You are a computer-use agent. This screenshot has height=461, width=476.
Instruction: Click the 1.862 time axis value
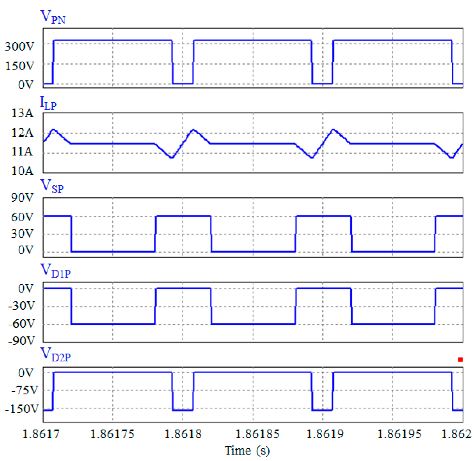(x=457, y=434)
